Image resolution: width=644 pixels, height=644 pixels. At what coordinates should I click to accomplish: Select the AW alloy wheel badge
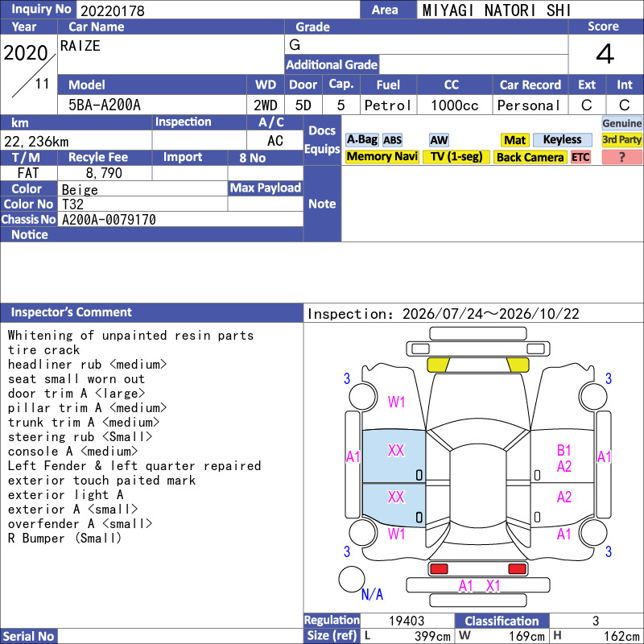coord(439,140)
